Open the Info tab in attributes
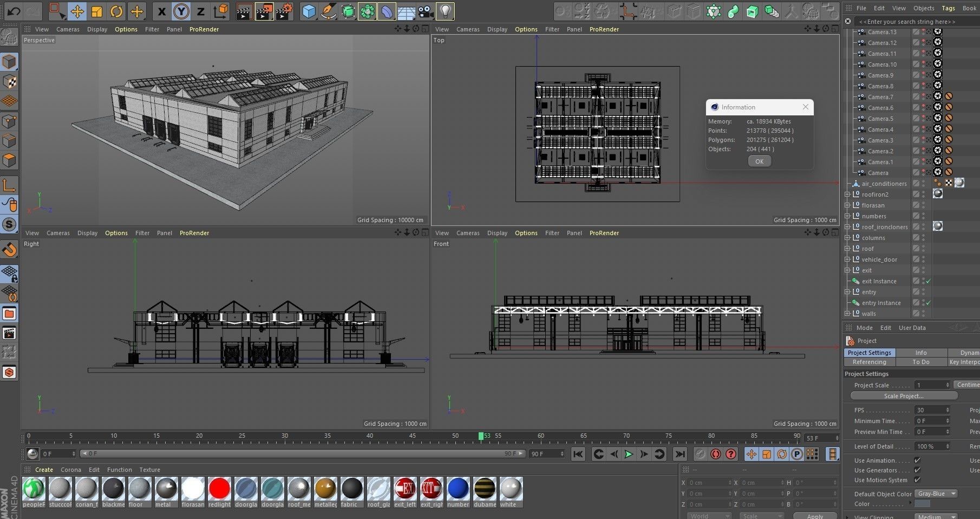Viewport: 980px width, 519px height. pyautogui.click(x=920, y=353)
